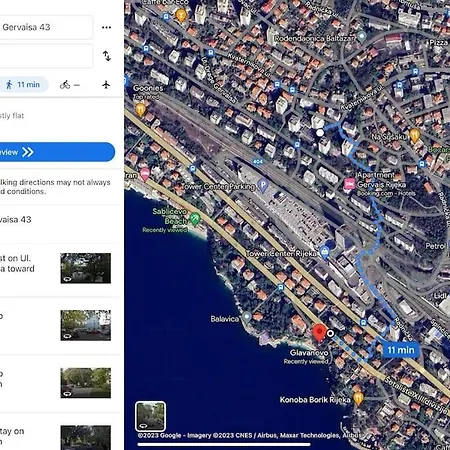Click the Tower Center Rijeka shopping marker

325,252
